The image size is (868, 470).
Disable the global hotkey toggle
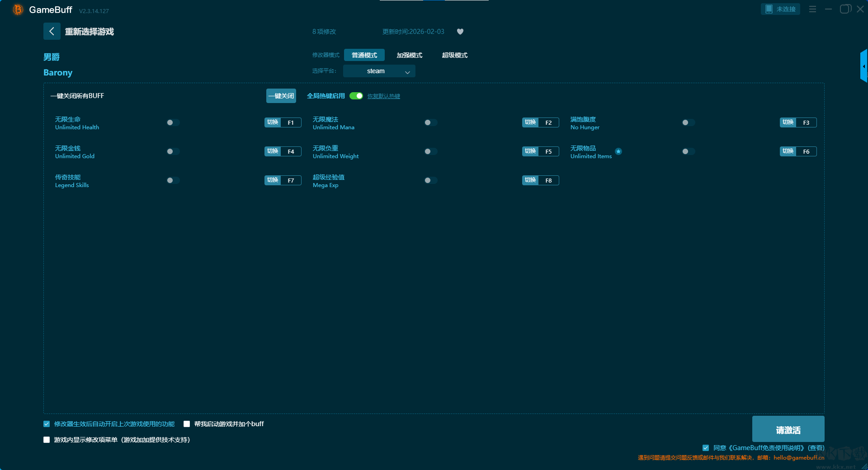click(x=356, y=96)
